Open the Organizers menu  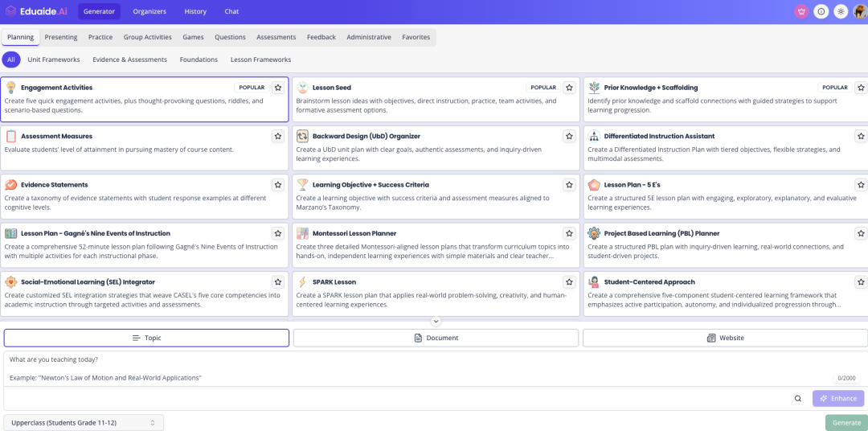click(149, 11)
